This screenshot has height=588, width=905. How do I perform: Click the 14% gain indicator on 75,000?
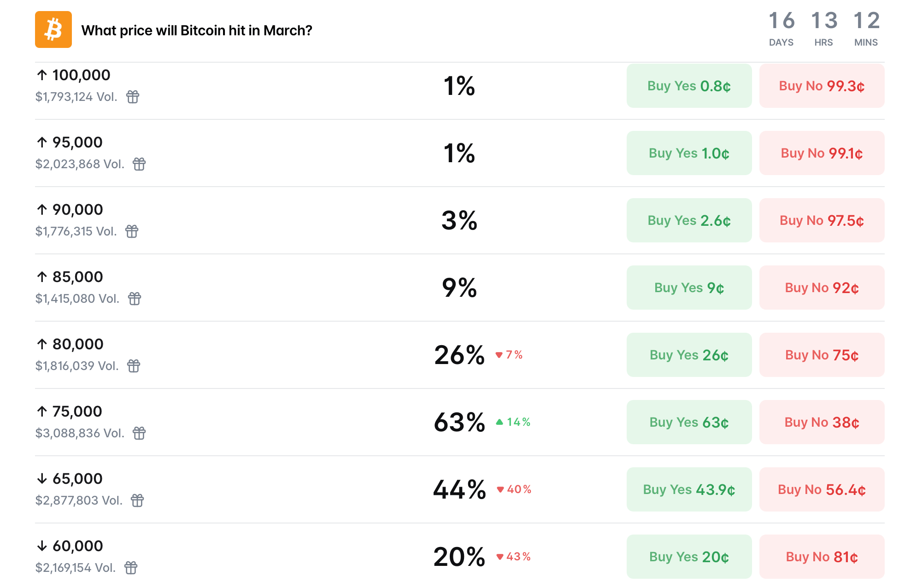513,422
